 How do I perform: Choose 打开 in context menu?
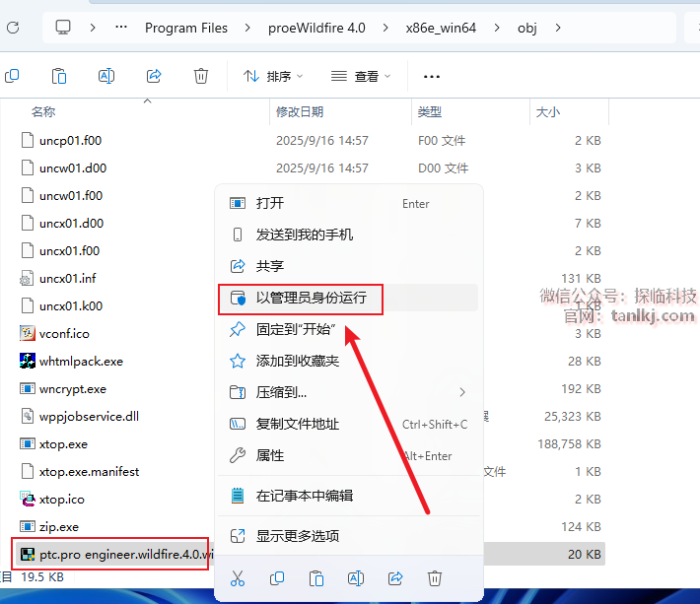click(x=348, y=203)
